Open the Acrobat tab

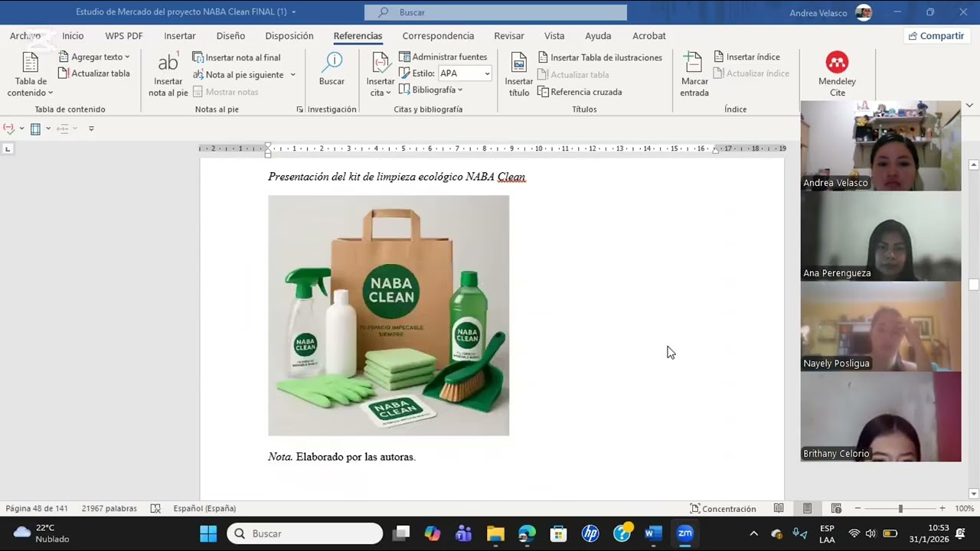click(649, 36)
